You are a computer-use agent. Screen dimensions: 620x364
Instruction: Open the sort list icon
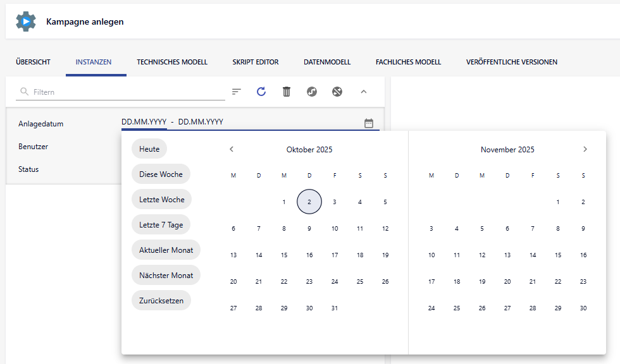click(237, 92)
